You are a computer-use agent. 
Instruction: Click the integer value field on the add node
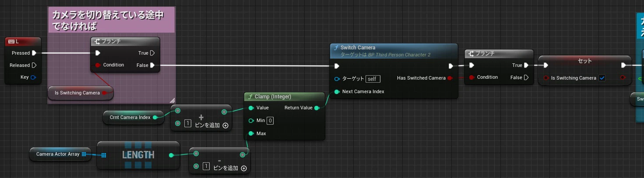187,124
